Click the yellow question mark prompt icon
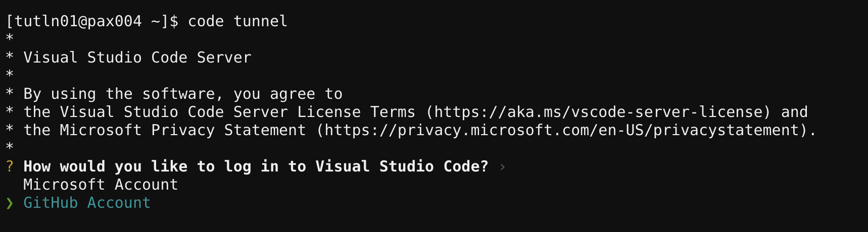Viewport: 868px width, 232px height. (10, 166)
